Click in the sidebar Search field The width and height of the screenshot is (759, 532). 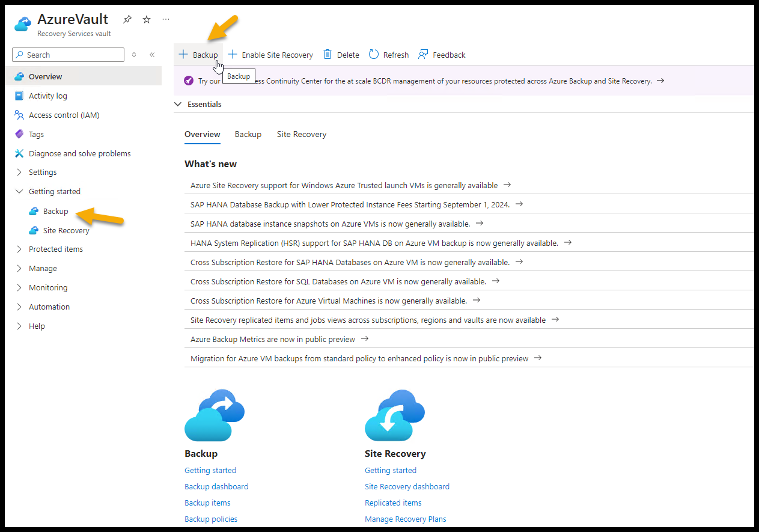68,55
